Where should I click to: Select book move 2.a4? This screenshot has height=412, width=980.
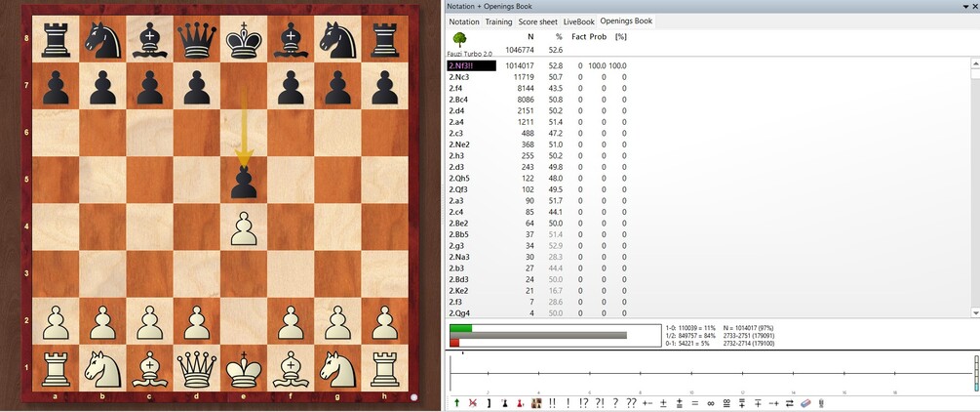click(x=457, y=122)
